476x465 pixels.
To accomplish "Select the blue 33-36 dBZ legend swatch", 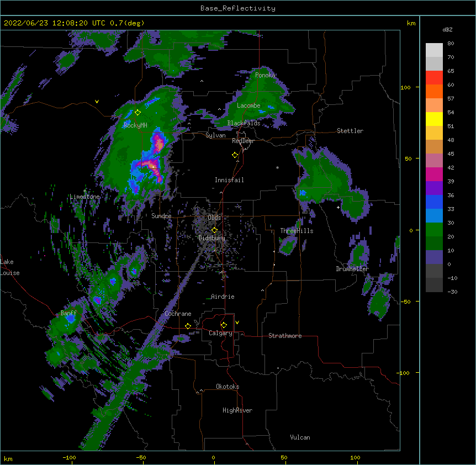I will (x=434, y=202).
